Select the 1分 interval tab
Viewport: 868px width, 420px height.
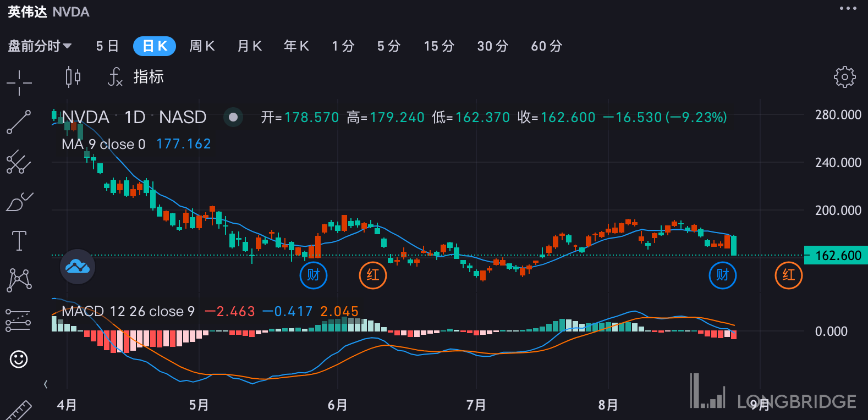[343, 46]
